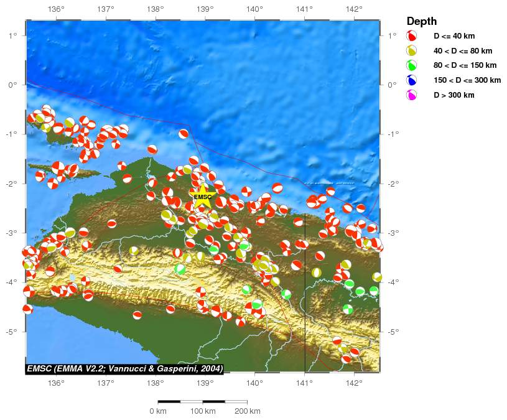Click the distance scale bar below the map
The width and height of the screenshot is (507, 420).
pyautogui.click(x=202, y=401)
